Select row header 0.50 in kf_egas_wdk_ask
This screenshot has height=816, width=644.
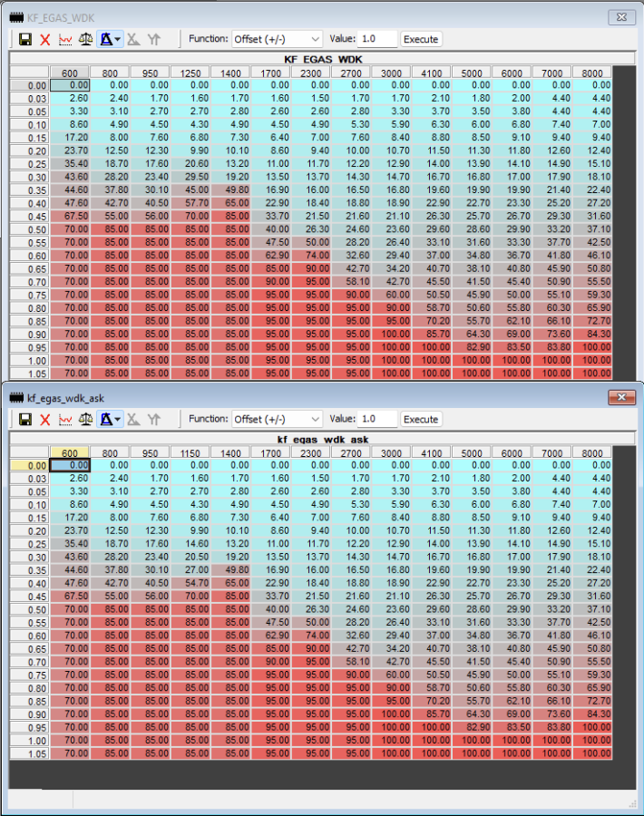30,609
